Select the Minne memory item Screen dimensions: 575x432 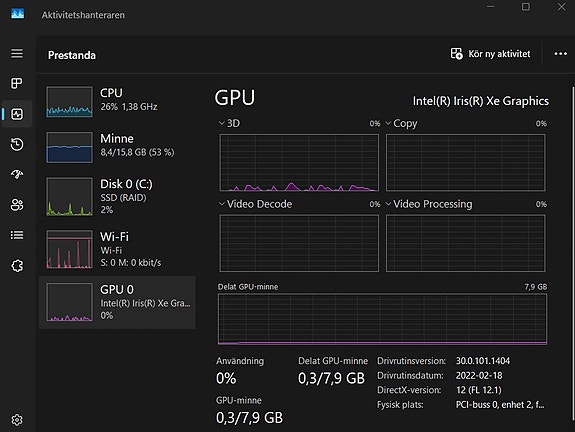click(117, 147)
